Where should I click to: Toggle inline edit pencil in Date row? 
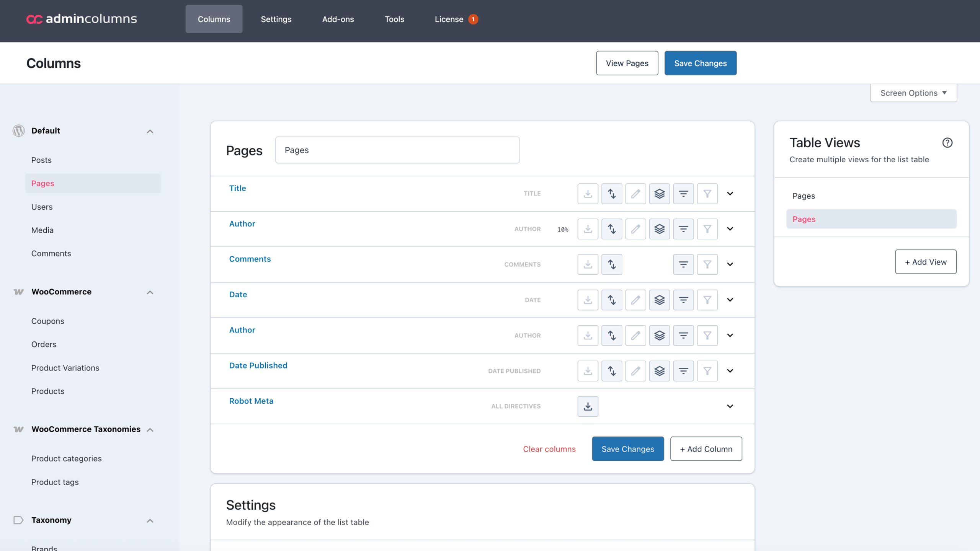(x=635, y=300)
